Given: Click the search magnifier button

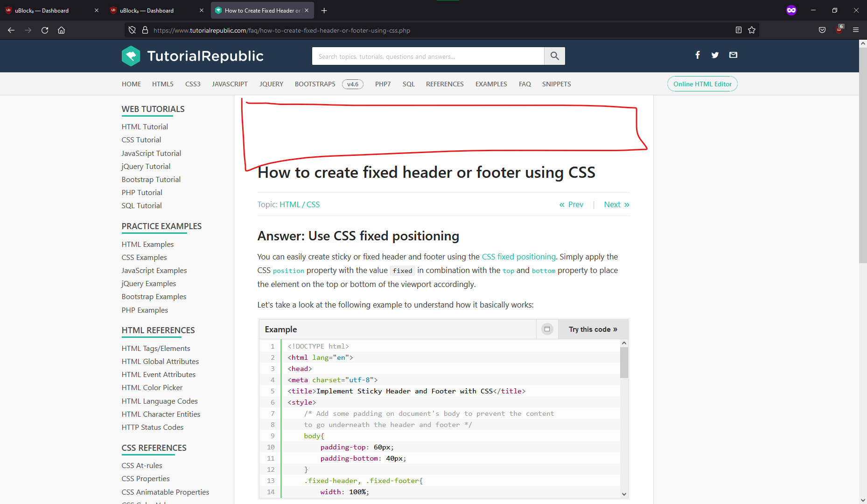Looking at the screenshot, I should [x=554, y=56].
